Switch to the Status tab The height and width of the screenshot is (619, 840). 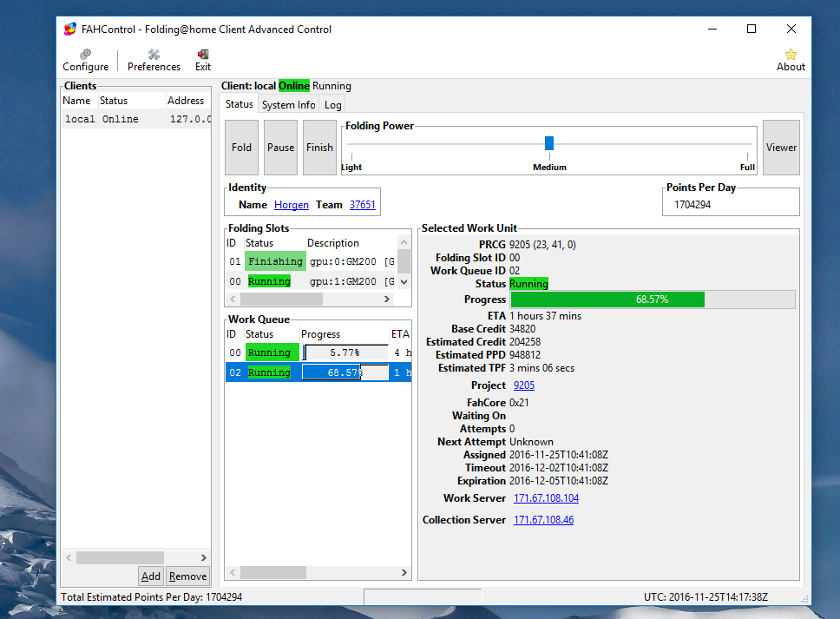click(239, 104)
